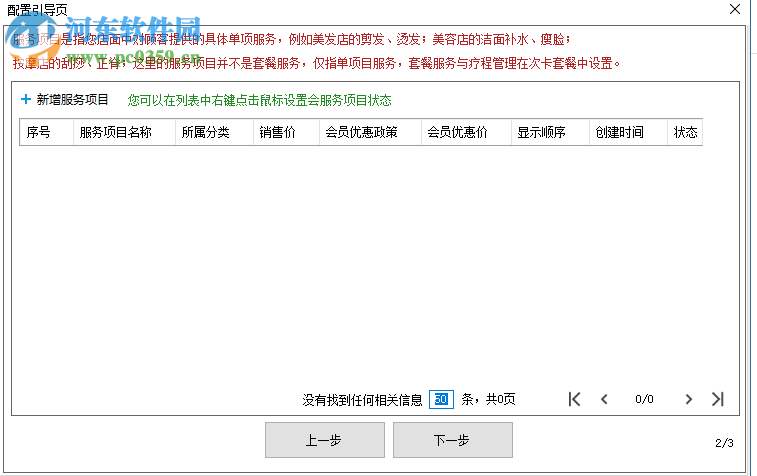Click the green hint about right-click status
This screenshot has width=757, height=476.
(259, 100)
